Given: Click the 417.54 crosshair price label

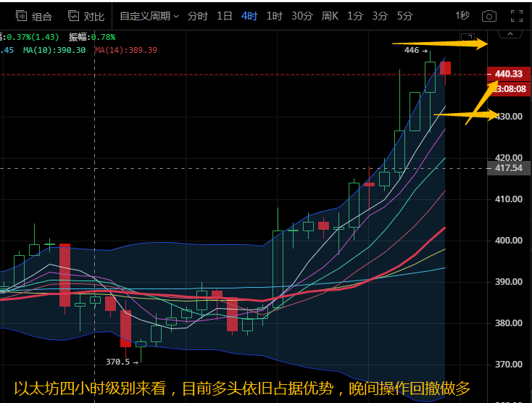Looking at the screenshot, I should (x=509, y=168).
